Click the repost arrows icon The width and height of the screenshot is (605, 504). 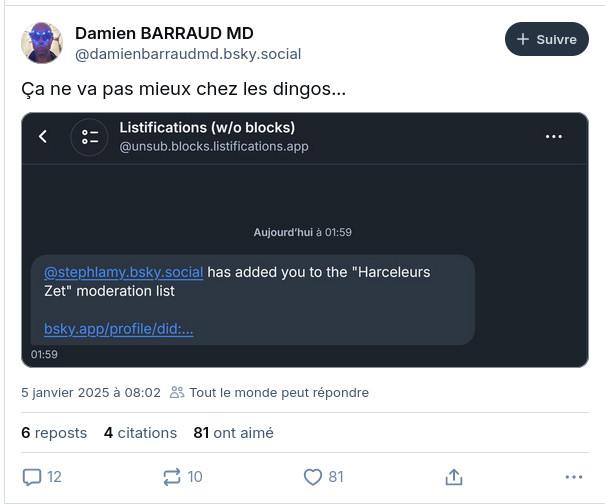point(172,477)
